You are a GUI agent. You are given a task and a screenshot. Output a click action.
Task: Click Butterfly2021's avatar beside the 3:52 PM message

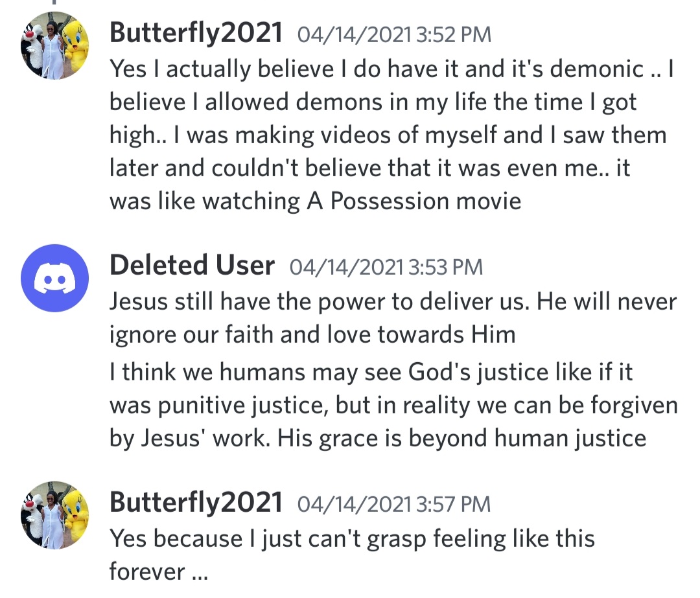tap(54, 45)
